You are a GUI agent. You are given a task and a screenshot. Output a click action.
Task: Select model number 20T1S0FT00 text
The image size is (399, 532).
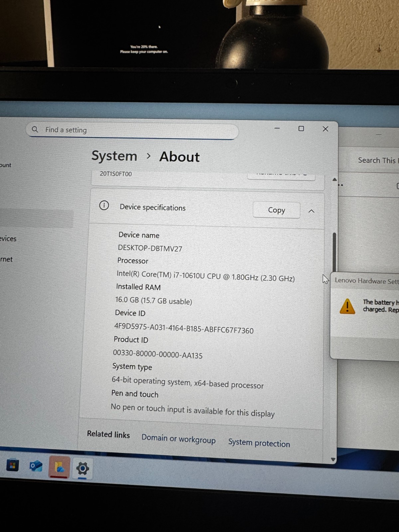116,174
